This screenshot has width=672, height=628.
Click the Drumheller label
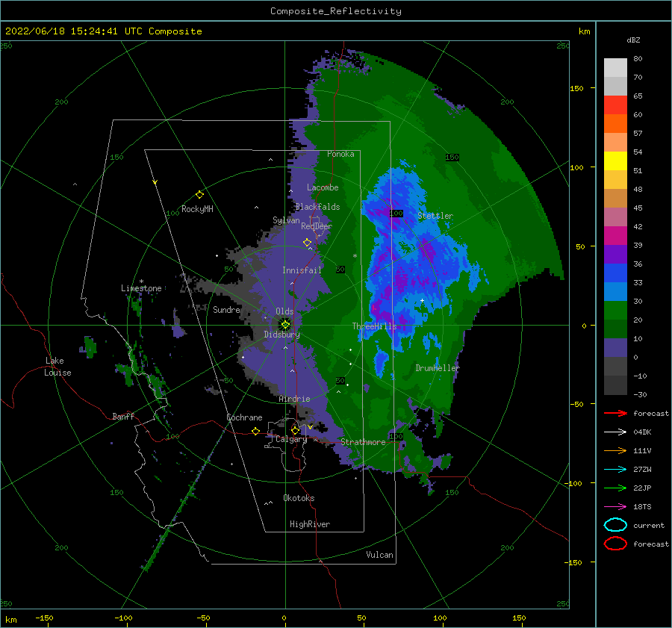[438, 368]
